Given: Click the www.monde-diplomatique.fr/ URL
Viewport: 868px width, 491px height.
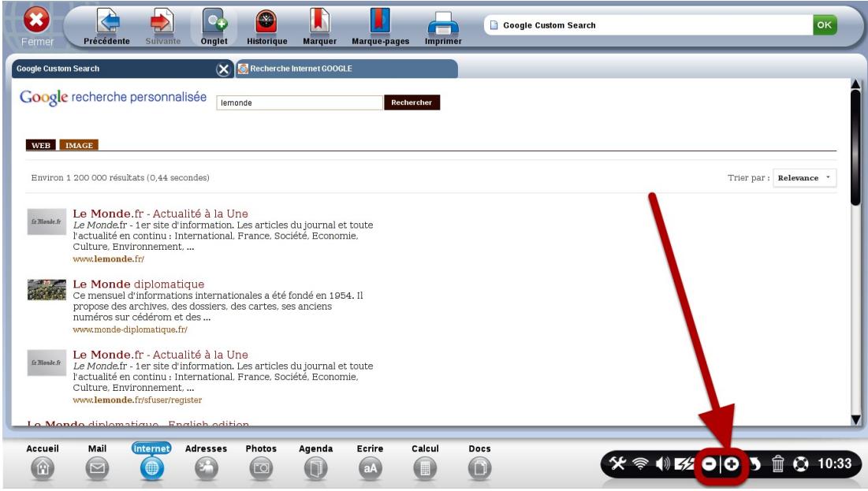Looking at the screenshot, I should tap(130, 329).
